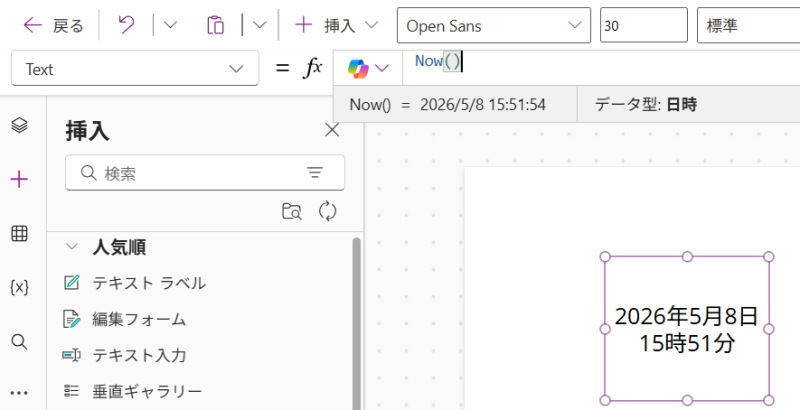Open the Copilot icon menu in formula bar
This screenshot has height=410, width=800.
[x=368, y=68]
